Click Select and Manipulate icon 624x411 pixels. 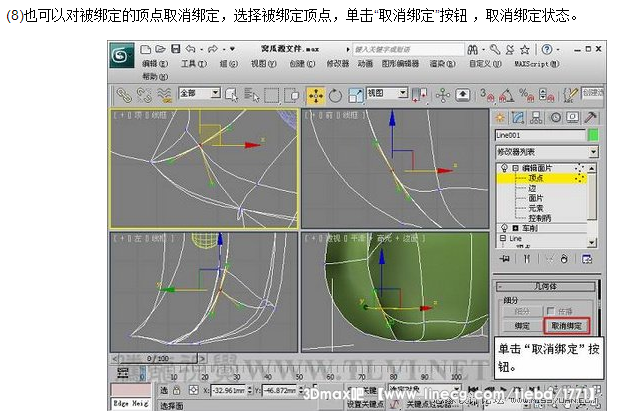tap(443, 95)
